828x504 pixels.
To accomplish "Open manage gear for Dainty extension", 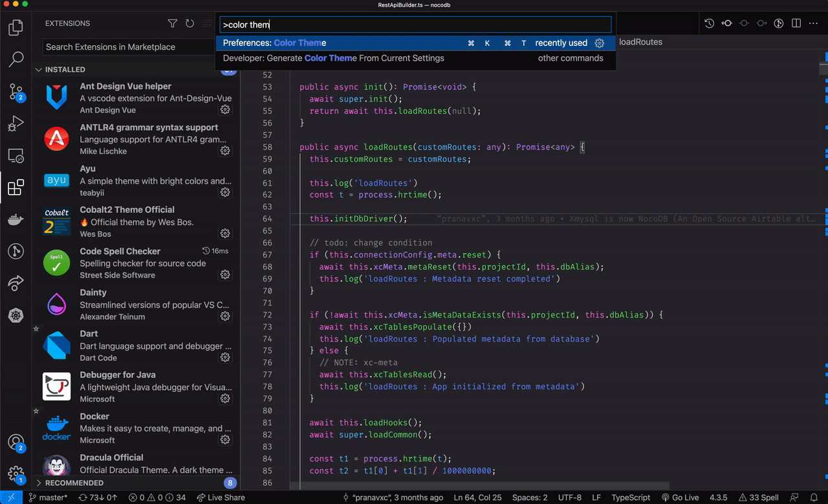I will [x=225, y=316].
